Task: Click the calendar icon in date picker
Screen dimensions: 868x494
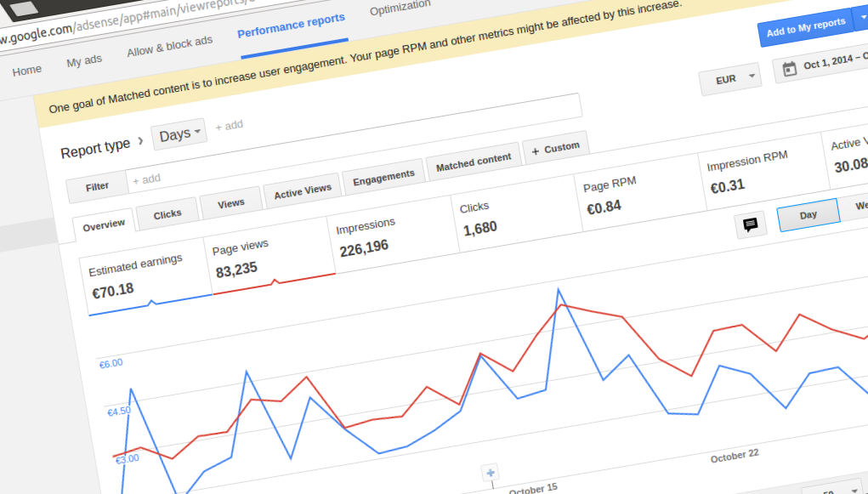Action: pyautogui.click(x=790, y=69)
